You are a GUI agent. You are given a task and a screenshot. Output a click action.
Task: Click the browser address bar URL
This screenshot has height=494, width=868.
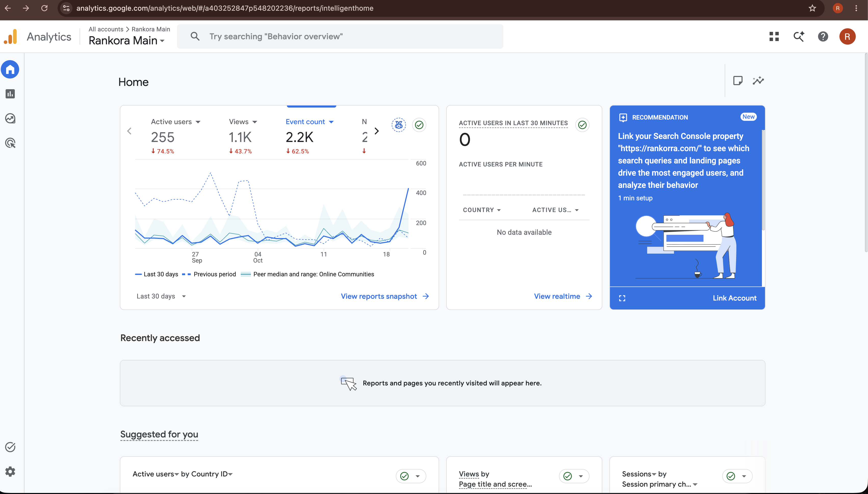[x=225, y=8]
